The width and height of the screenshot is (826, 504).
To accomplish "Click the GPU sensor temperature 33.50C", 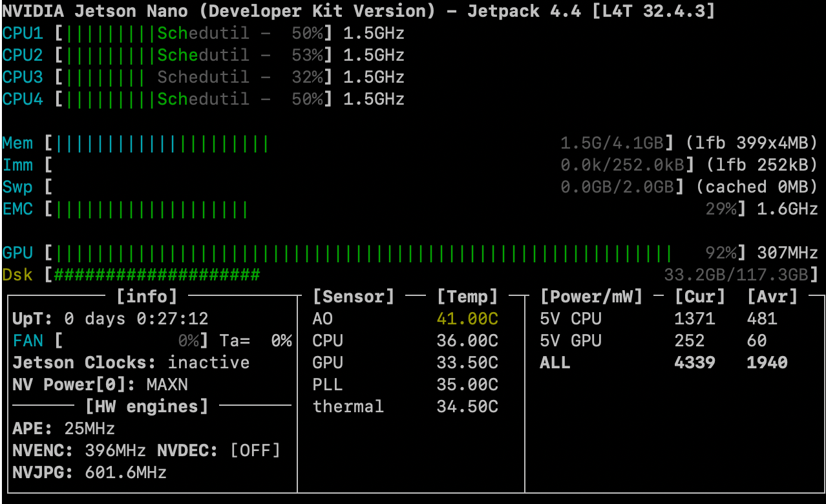I will coord(467,362).
